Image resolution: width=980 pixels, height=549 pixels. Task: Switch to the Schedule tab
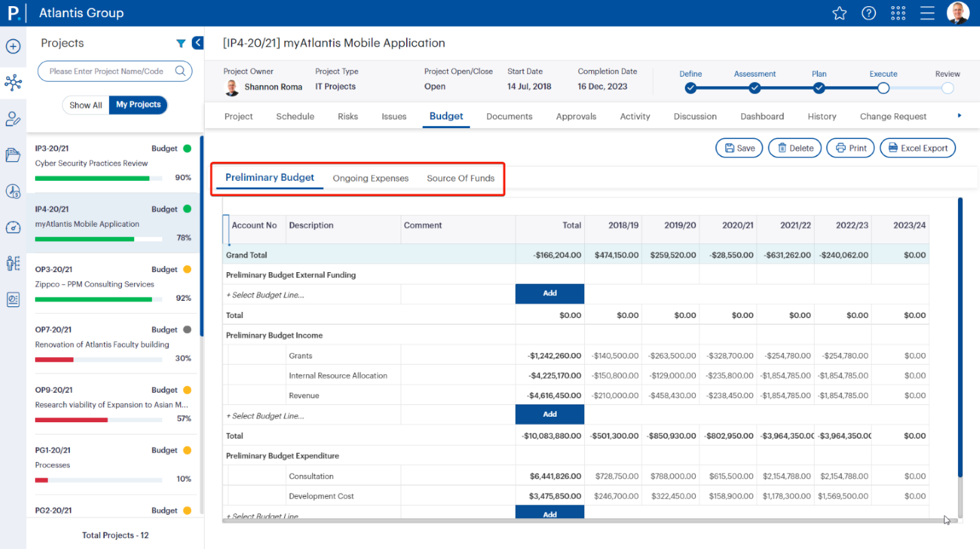[295, 117]
